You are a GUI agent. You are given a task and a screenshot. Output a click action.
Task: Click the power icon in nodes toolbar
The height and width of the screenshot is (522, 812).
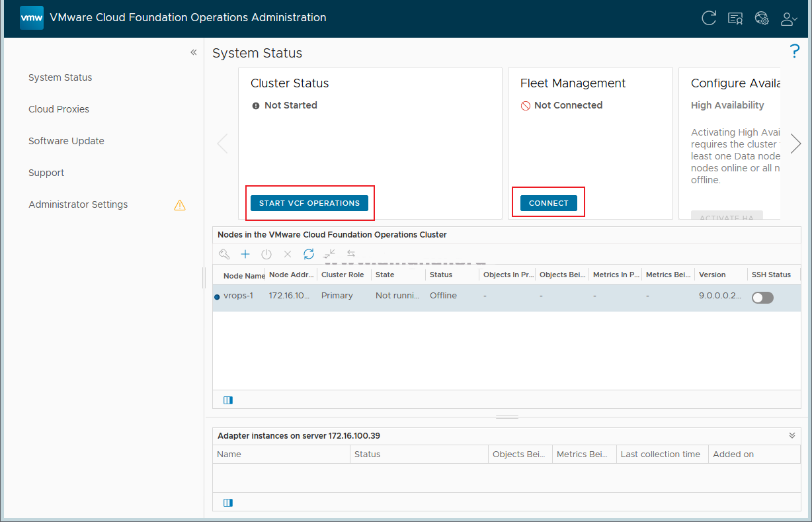(x=266, y=254)
